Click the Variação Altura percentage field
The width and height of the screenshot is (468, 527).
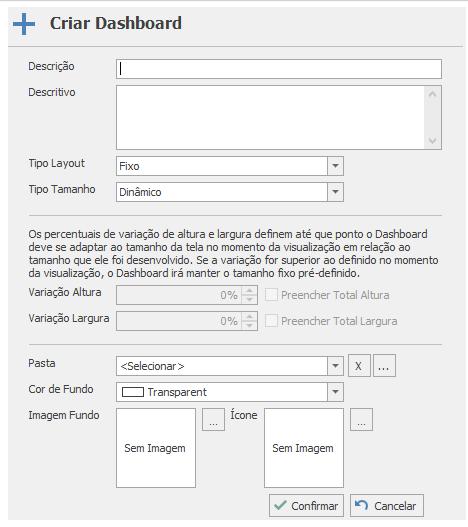pyautogui.click(x=179, y=295)
